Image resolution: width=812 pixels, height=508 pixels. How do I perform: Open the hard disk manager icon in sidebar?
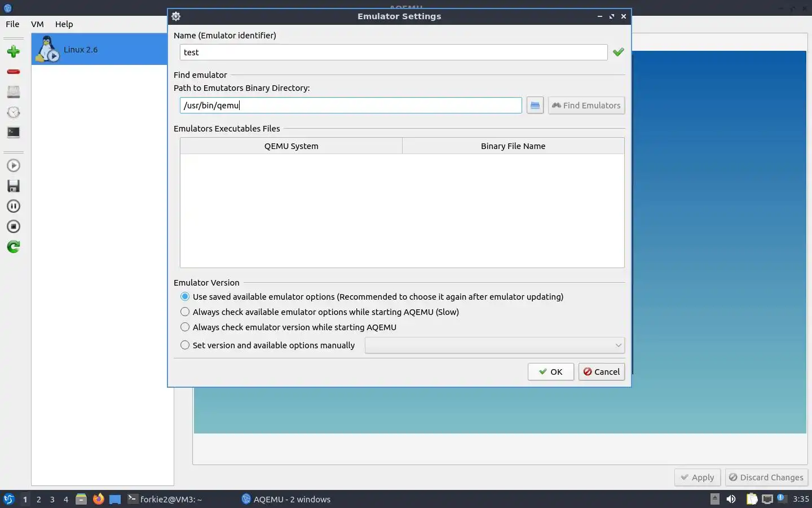click(x=14, y=92)
